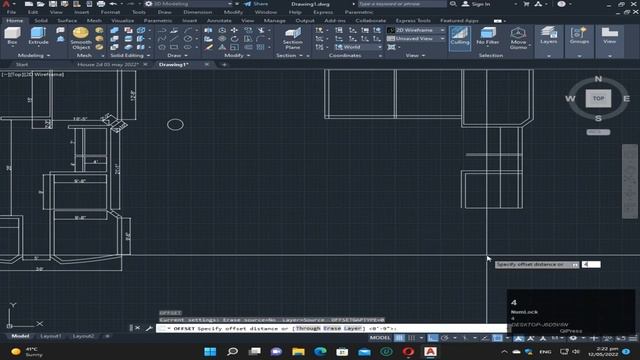Switch to the Annotate ribbon tab

click(x=219, y=20)
